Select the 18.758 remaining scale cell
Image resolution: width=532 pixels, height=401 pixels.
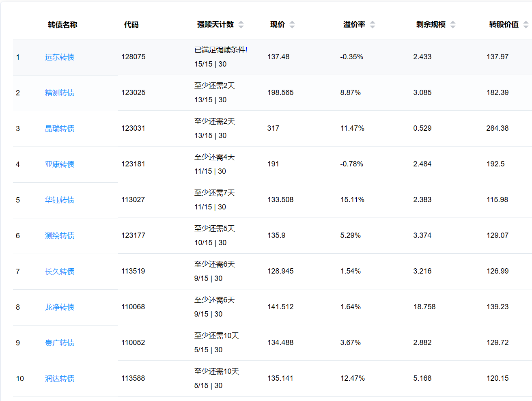pyautogui.click(x=424, y=307)
